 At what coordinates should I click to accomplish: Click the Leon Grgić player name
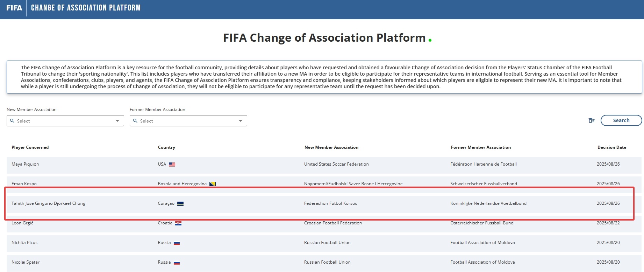click(x=22, y=223)
